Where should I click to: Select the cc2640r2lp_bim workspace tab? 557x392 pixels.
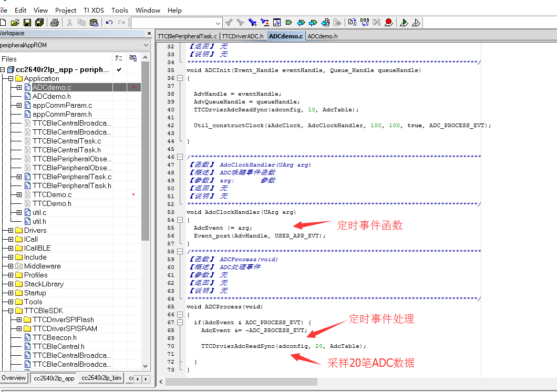coord(101,378)
